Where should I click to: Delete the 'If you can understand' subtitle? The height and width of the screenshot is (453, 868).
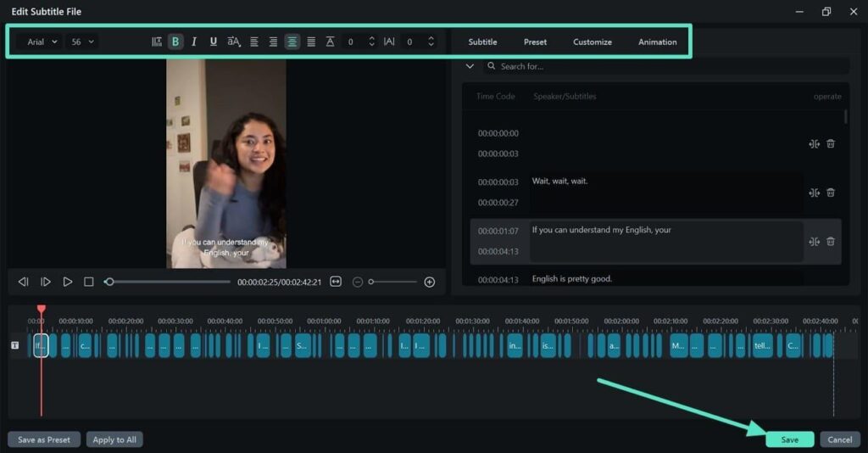pyautogui.click(x=831, y=242)
